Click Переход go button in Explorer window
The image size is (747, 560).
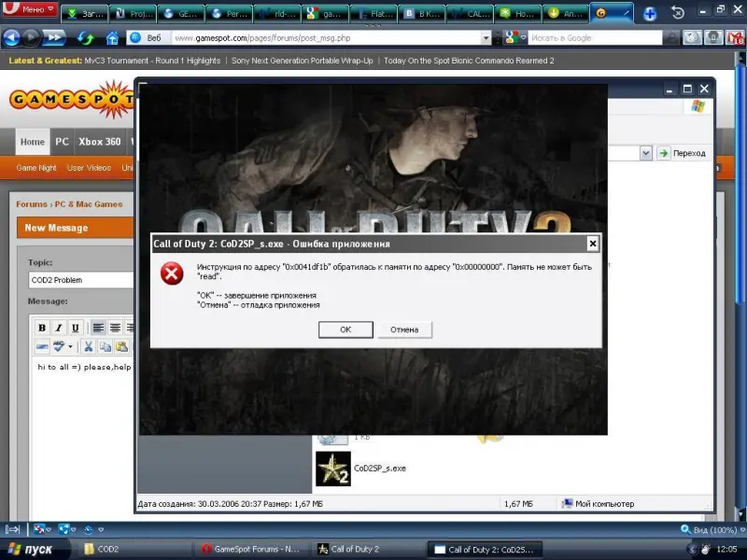pos(682,153)
